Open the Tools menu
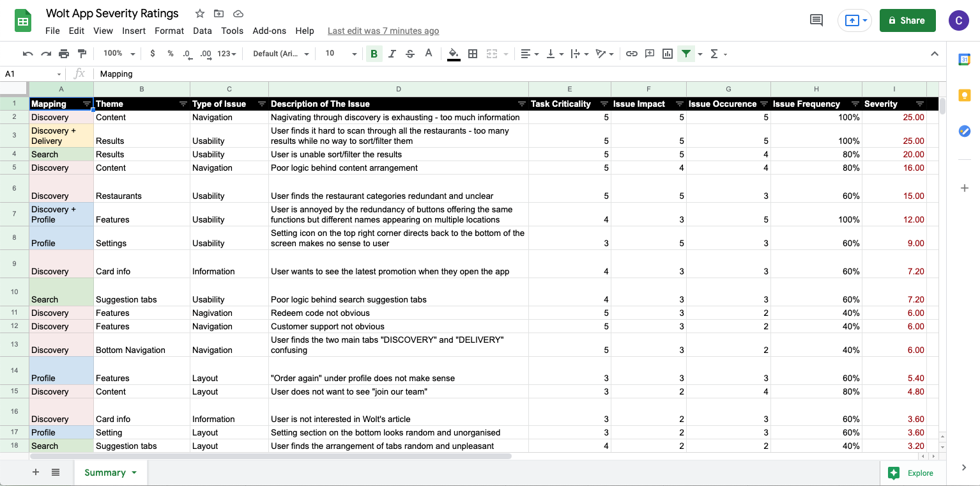Viewport: 980px width, 486px height. click(x=233, y=31)
